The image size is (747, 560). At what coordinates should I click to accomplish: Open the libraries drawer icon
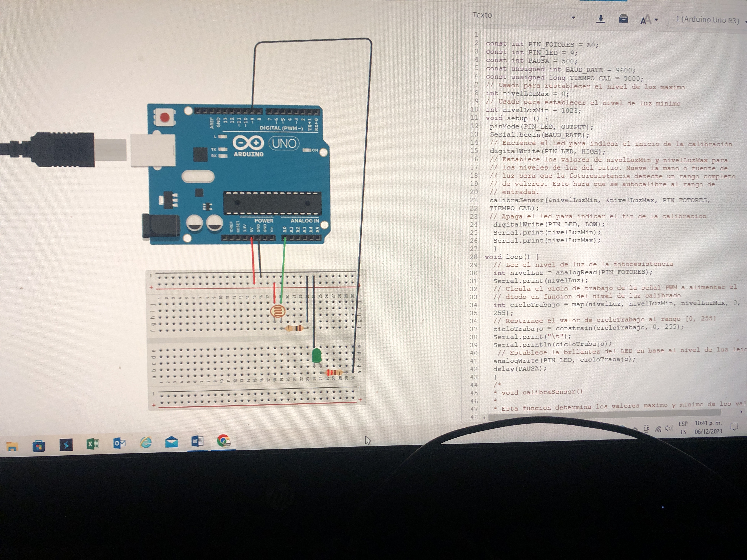pyautogui.click(x=623, y=19)
